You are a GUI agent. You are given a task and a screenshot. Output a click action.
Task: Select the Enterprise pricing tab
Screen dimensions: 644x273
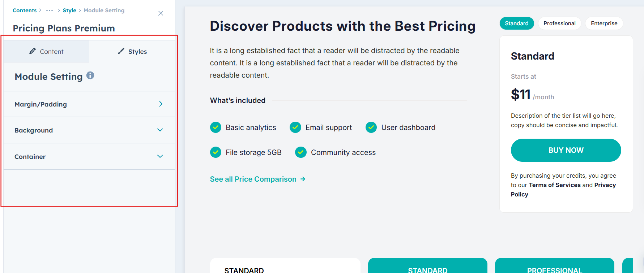[x=604, y=23]
